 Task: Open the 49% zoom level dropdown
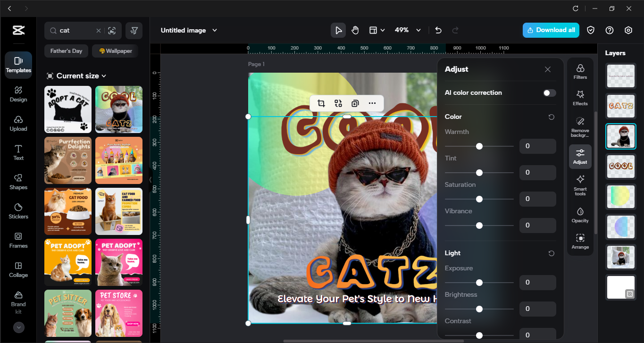(x=407, y=30)
